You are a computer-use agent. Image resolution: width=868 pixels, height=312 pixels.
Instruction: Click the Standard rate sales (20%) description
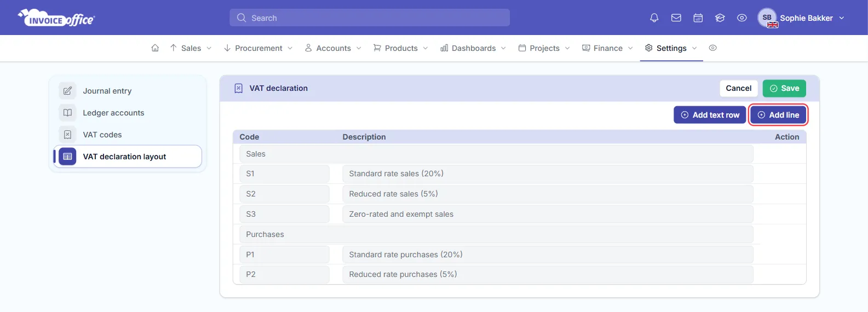point(548,174)
